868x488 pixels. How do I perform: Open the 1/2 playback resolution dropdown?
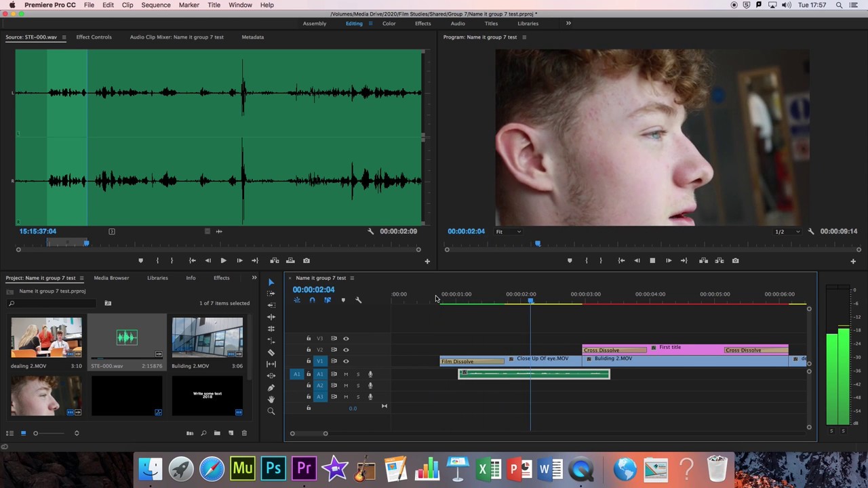point(787,232)
